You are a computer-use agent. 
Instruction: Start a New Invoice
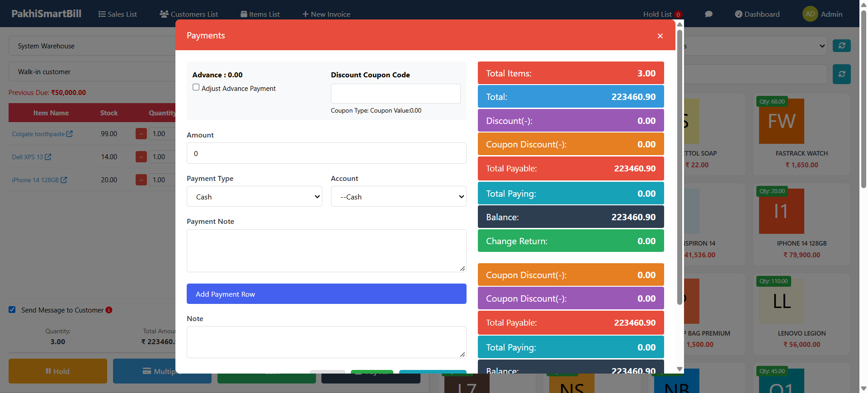pos(326,14)
